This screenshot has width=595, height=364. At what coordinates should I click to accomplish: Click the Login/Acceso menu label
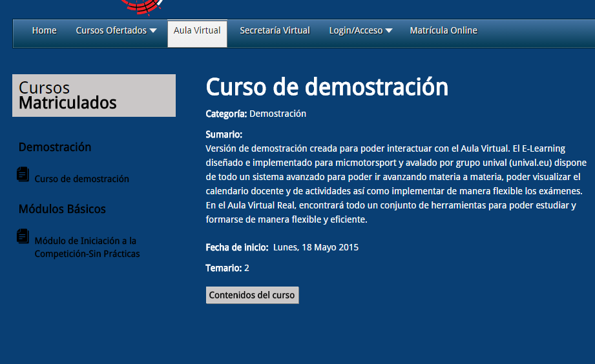pyautogui.click(x=355, y=31)
